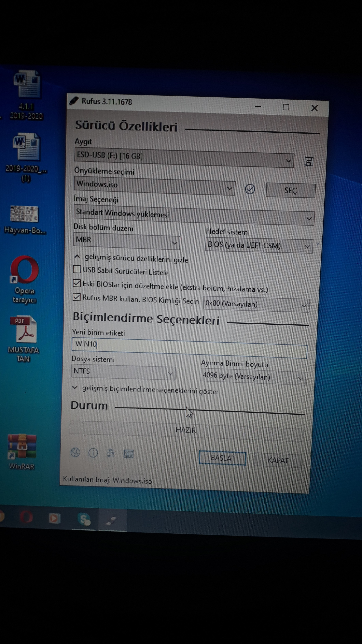Click the Yeni birim etiketi text field
The height and width of the screenshot is (644, 362).
click(189, 347)
